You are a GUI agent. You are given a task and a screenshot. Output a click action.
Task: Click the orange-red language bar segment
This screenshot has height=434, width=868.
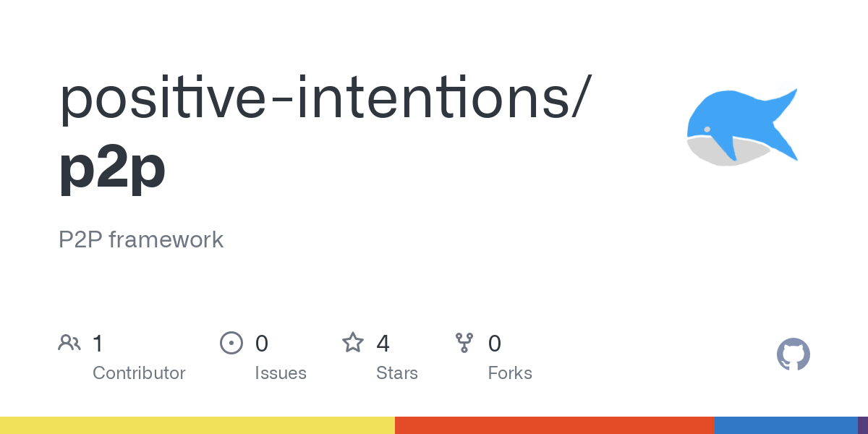pos(554,425)
